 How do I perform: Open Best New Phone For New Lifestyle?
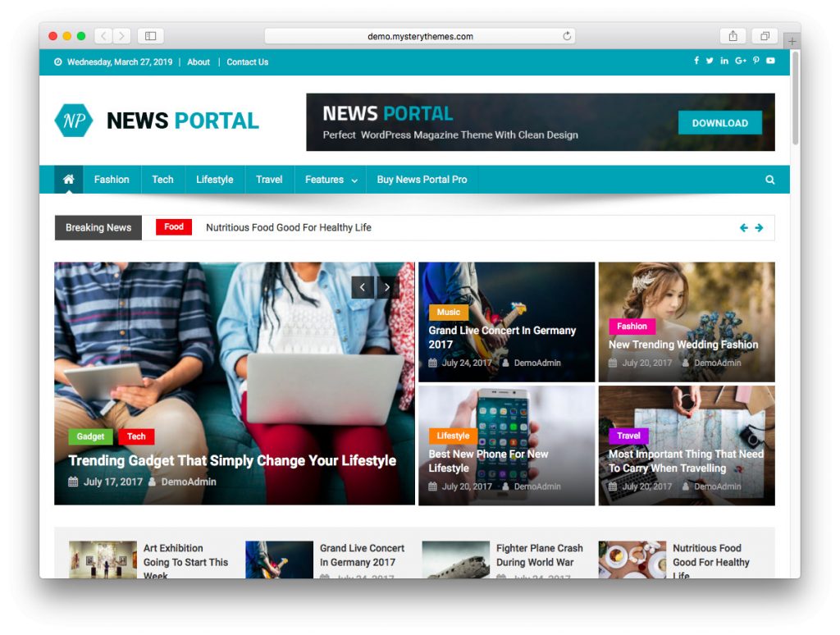488,461
